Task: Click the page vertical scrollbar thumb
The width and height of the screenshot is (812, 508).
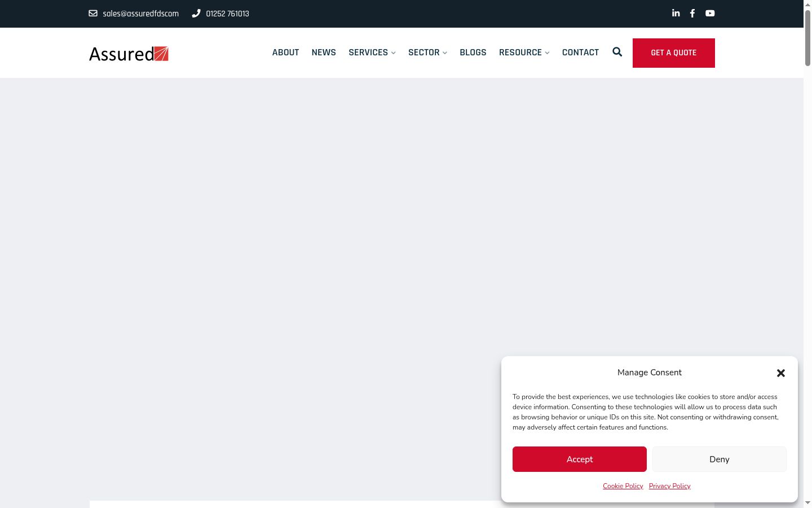Action: coord(807,37)
